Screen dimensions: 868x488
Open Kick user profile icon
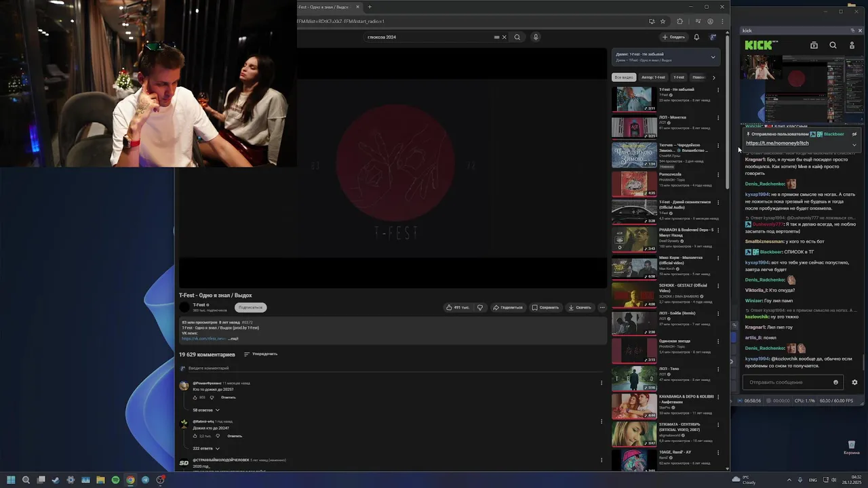[852, 45]
